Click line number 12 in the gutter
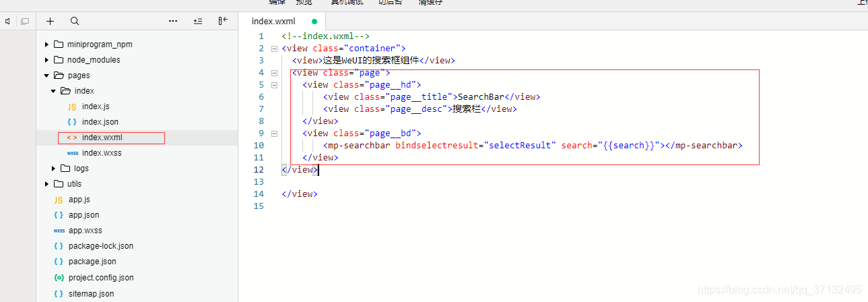The width and height of the screenshot is (868, 302). click(x=259, y=170)
